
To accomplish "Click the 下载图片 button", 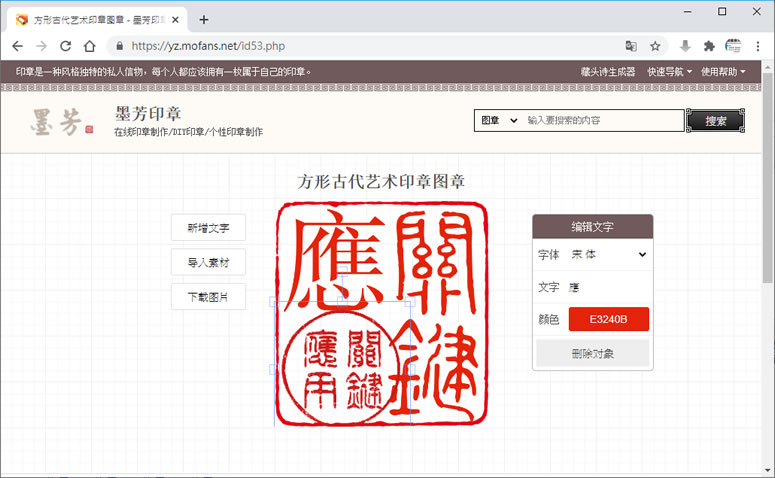I will 208,297.
